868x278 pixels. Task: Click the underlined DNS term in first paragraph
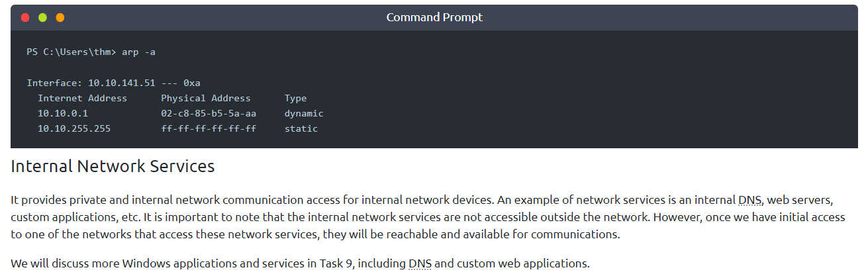pyautogui.click(x=746, y=199)
